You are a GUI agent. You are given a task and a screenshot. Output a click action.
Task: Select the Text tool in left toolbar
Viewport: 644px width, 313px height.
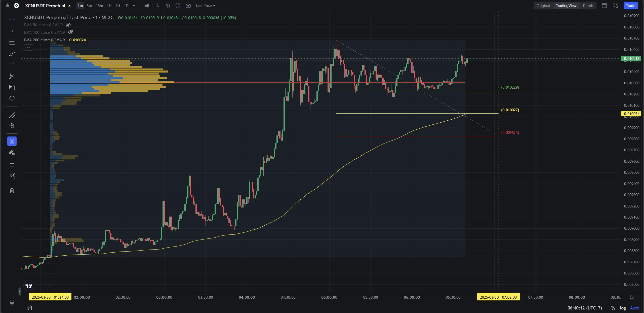[12, 65]
